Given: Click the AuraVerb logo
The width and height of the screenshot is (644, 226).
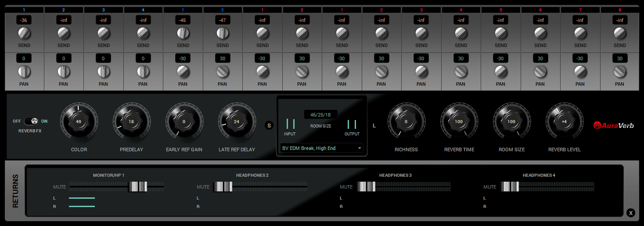Looking at the screenshot, I should point(613,125).
